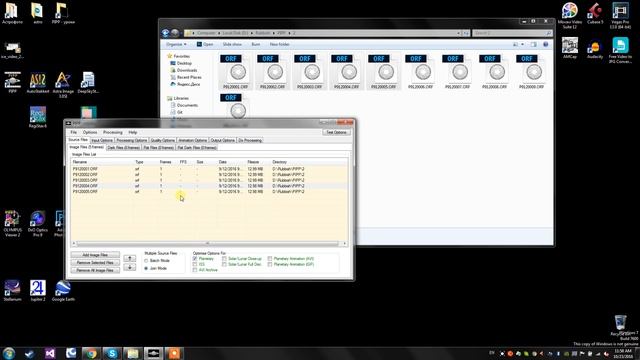Click the Remove All Image Files button
640x360 pixels.
pos(95,270)
